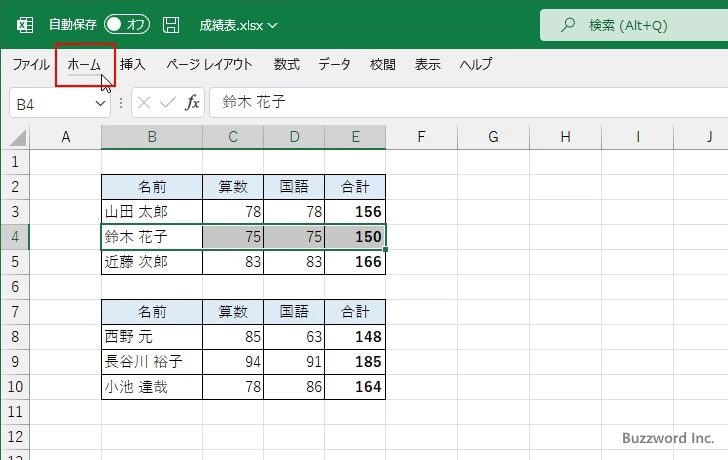728x460 pixels.
Task: Click the 合計 header cell in row 7
Action: point(355,312)
